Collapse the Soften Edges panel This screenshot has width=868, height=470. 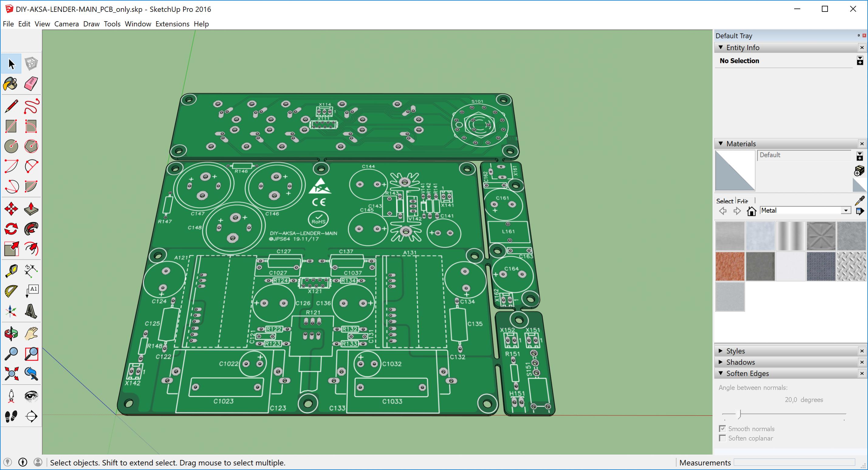tap(720, 373)
